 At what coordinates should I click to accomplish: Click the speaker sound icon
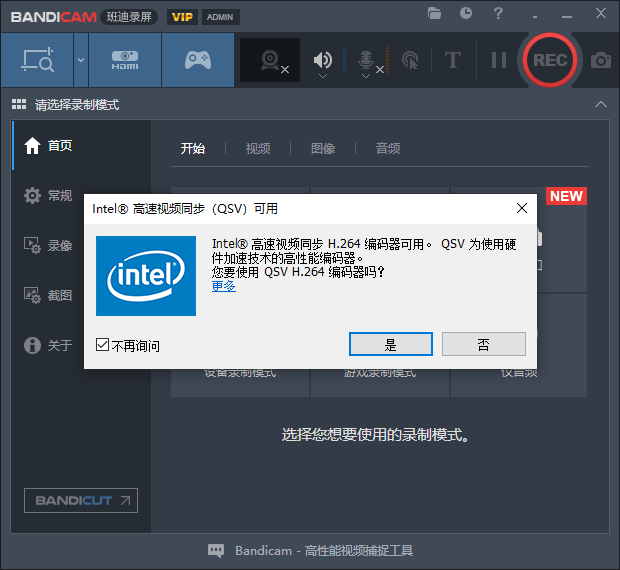(x=322, y=60)
